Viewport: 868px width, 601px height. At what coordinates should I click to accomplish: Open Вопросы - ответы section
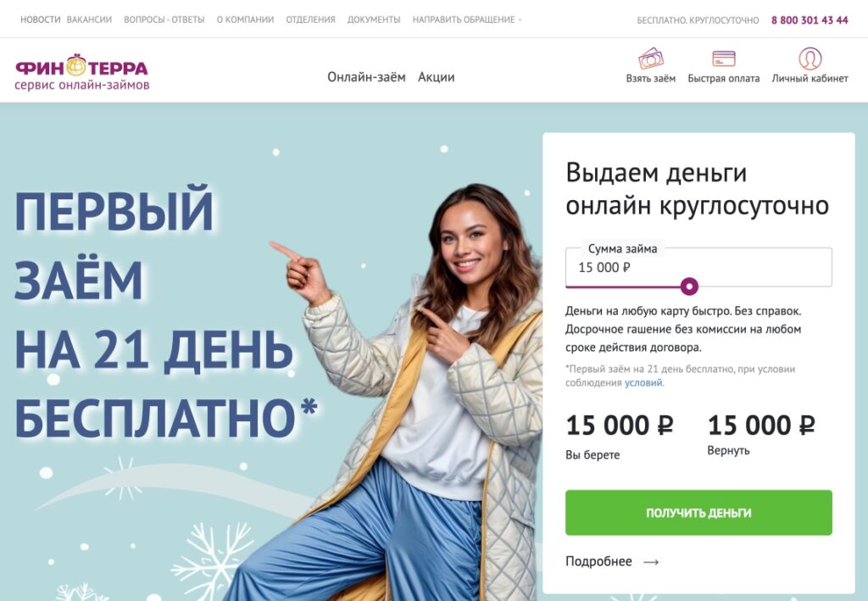click(164, 19)
